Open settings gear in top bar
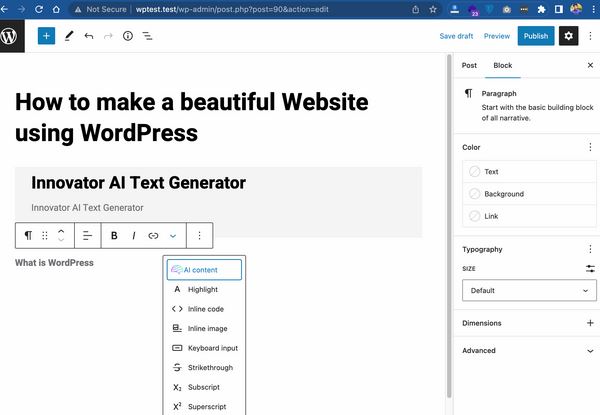 [x=568, y=36]
